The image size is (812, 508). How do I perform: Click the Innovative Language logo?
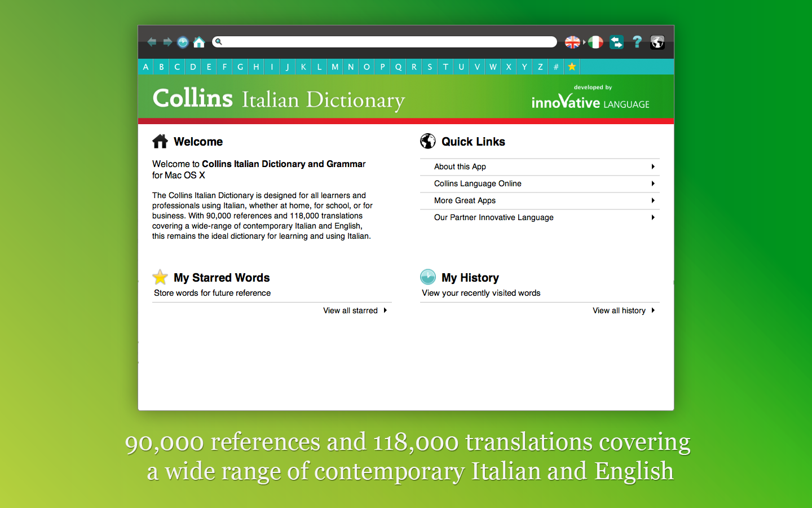tap(590, 97)
